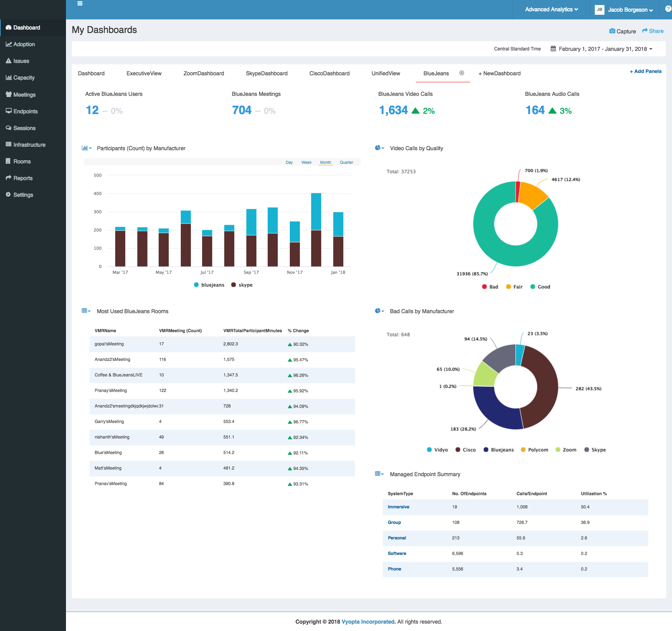This screenshot has height=631, width=672.
Task: Open Meetings in the sidebar
Action: click(x=33, y=95)
